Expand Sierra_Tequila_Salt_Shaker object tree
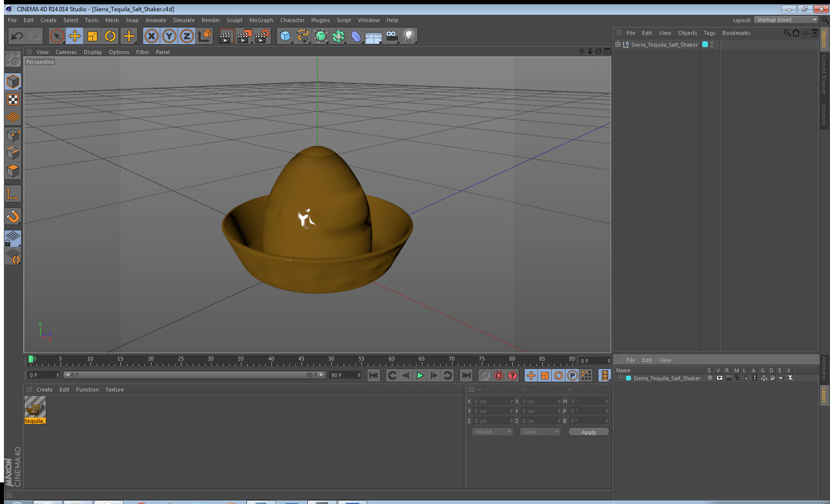The height and width of the screenshot is (504, 830). (618, 44)
